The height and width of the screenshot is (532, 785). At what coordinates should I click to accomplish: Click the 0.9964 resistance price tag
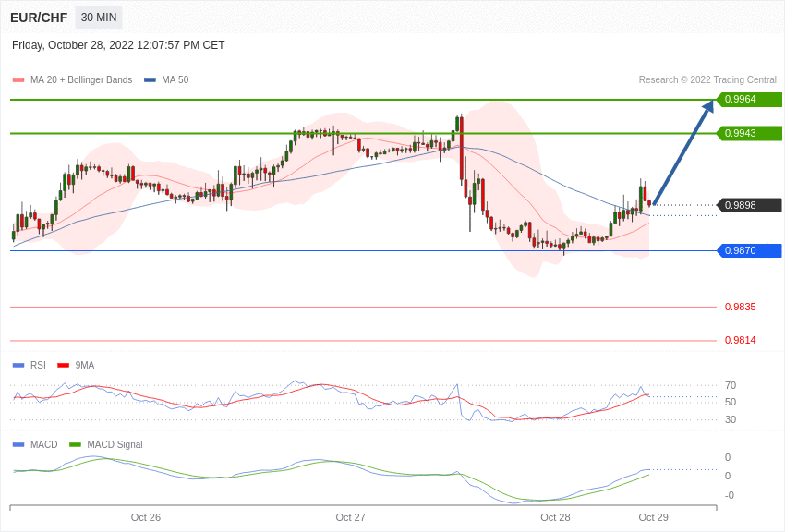pos(750,99)
